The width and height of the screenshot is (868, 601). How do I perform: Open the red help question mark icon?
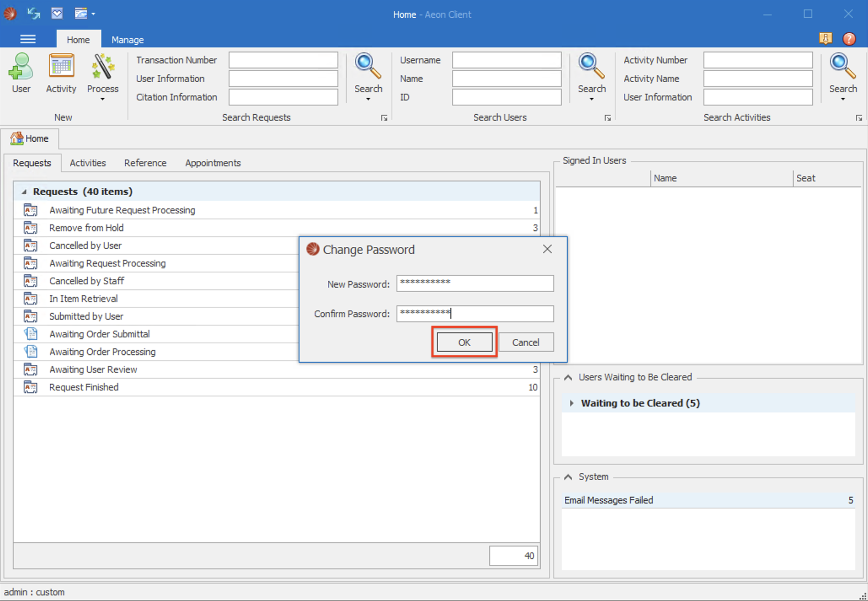pyautogui.click(x=849, y=39)
